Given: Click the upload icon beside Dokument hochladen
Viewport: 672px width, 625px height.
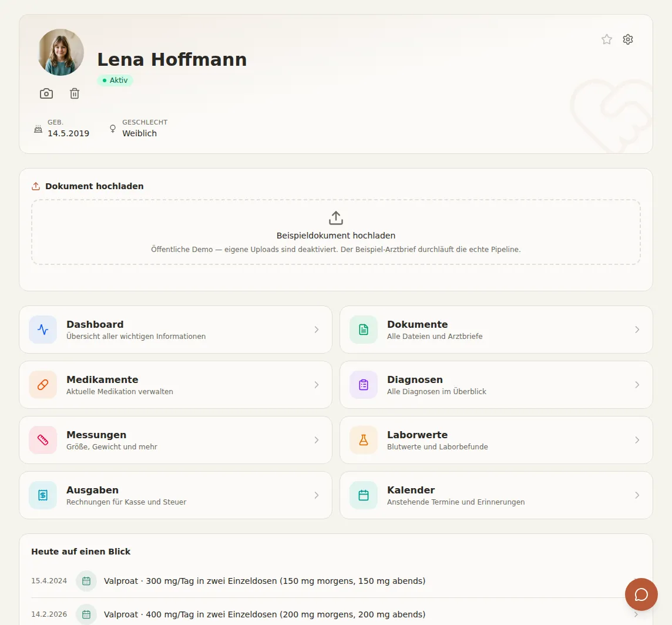Looking at the screenshot, I should tap(36, 186).
